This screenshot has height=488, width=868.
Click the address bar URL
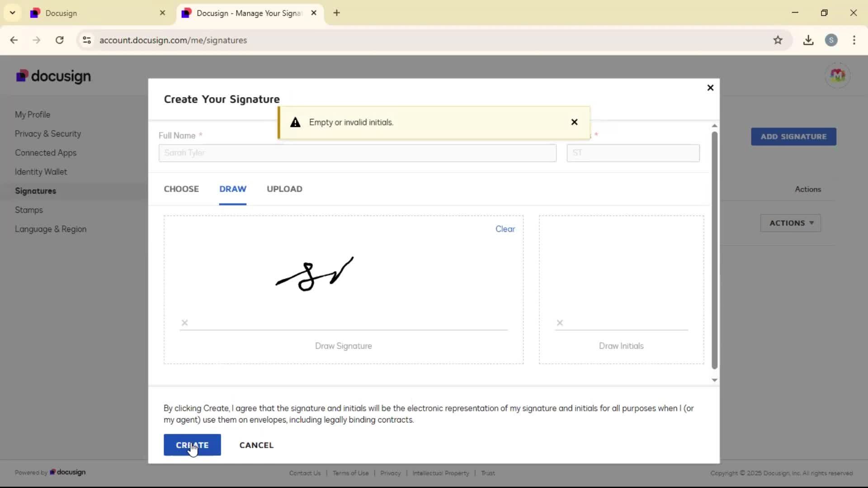173,40
